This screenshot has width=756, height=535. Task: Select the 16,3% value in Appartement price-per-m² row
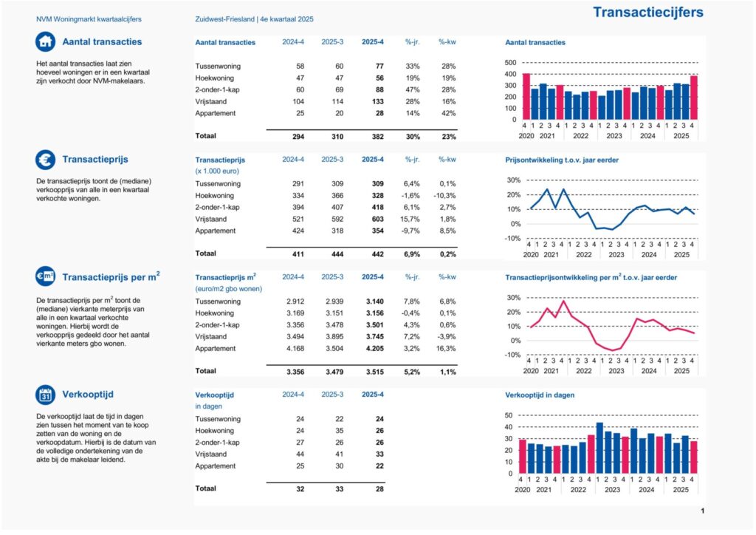pos(446,349)
